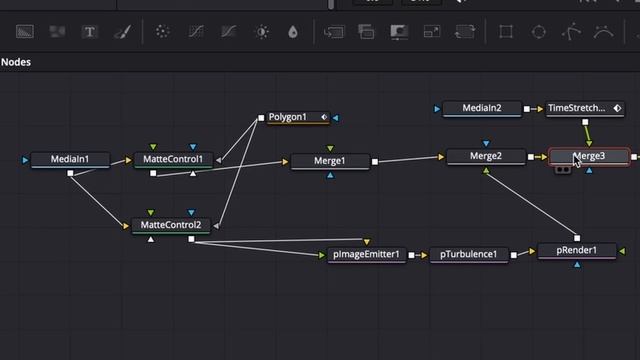
Task: Add a Fast Noise node from the toolbar
Action: tap(57, 31)
